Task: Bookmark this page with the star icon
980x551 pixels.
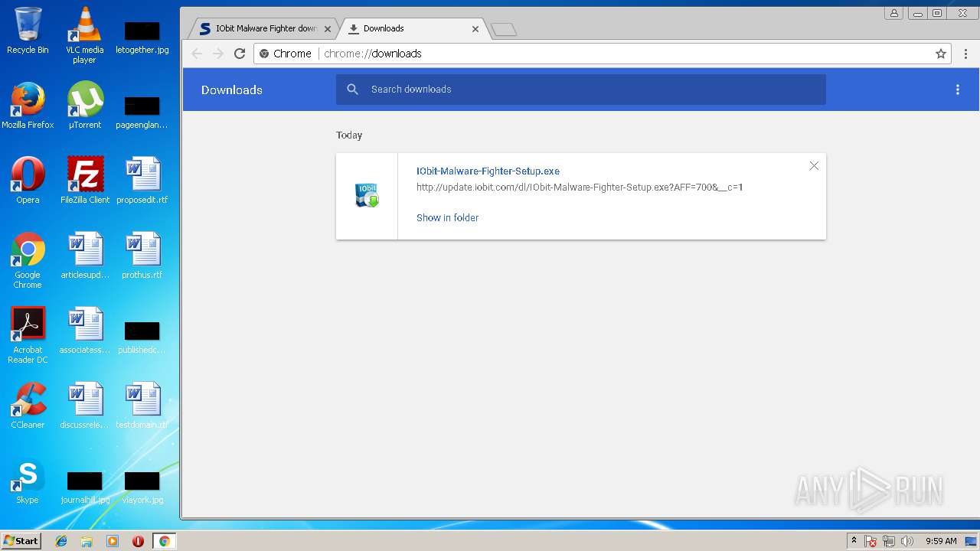Action: coord(941,54)
